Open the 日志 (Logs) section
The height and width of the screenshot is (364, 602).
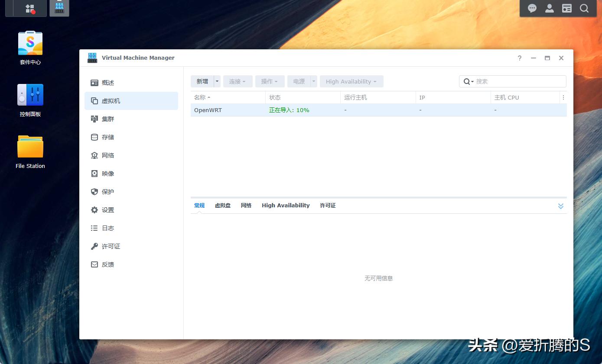coord(108,228)
